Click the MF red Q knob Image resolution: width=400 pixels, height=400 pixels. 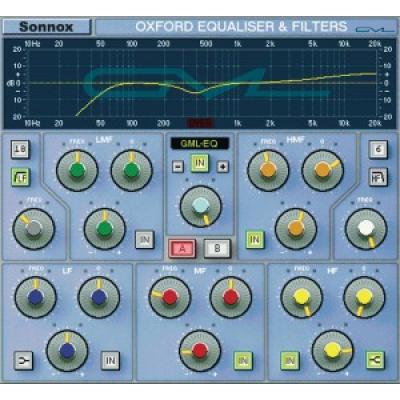[x=231, y=297]
